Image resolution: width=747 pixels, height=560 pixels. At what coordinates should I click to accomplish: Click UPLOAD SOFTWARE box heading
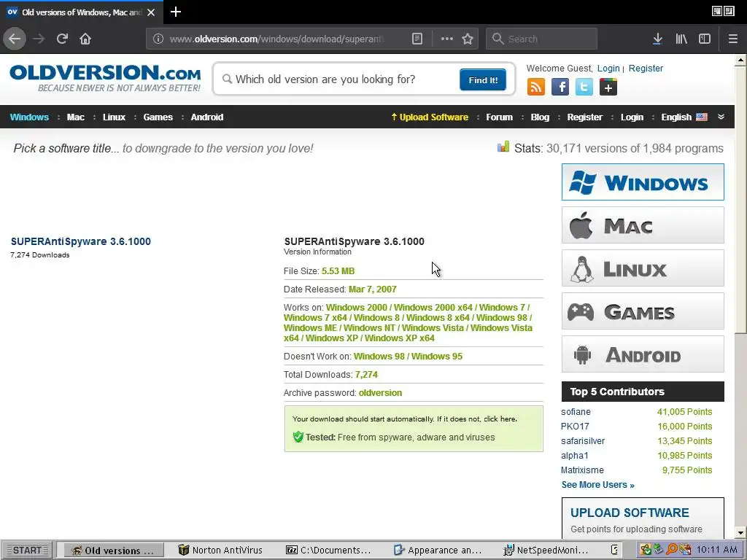pyautogui.click(x=630, y=513)
